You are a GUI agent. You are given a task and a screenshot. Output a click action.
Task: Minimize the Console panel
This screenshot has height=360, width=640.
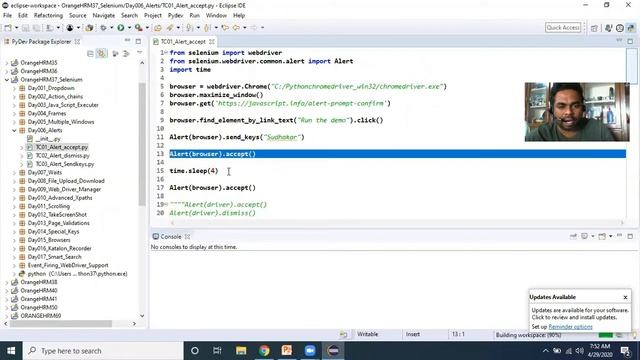click(619, 236)
